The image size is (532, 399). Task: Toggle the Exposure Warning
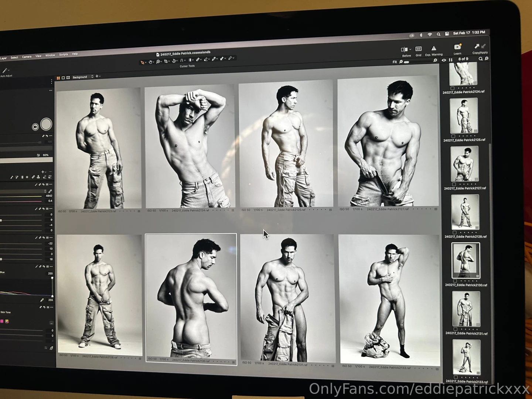434,48
